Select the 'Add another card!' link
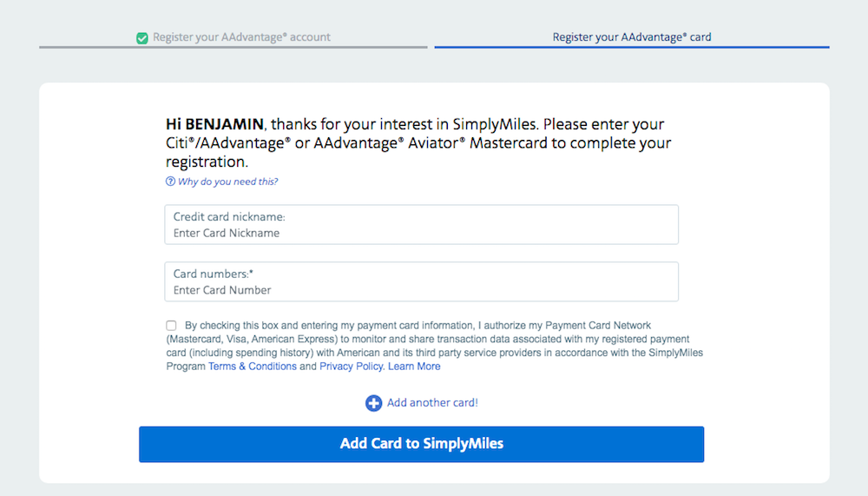The image size is (868, 496). click(432, 402)
